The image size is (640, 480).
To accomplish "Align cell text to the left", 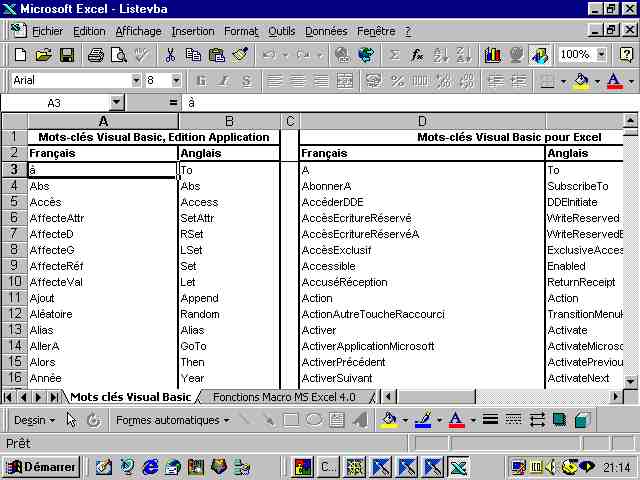I will pos(274,81).
